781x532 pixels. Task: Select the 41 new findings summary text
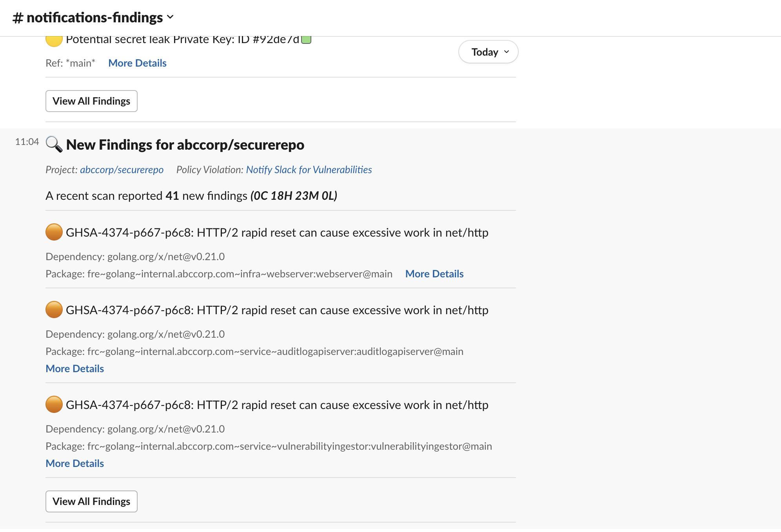point(191,195)
